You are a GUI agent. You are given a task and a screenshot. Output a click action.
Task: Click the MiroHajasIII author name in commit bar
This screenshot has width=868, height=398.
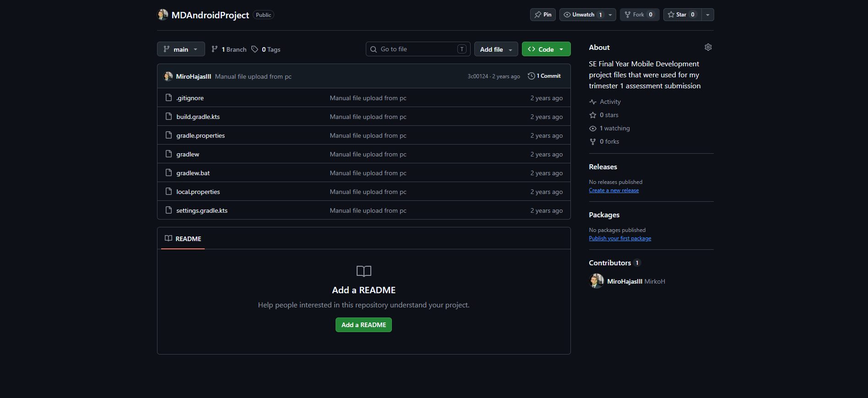pos(194,76)
